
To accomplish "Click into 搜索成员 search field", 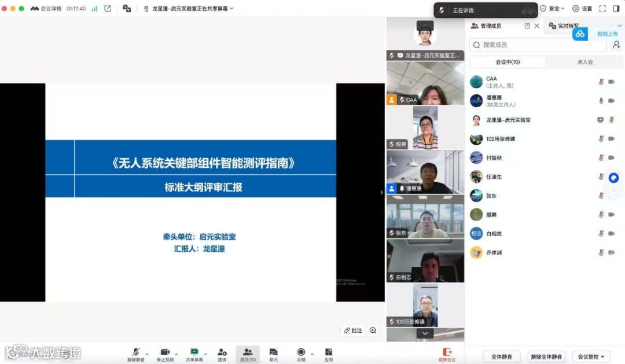I will (x=538, y=45).
